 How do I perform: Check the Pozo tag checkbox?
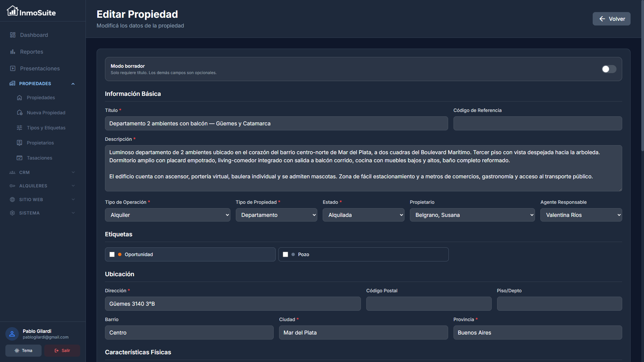point(285,254)
